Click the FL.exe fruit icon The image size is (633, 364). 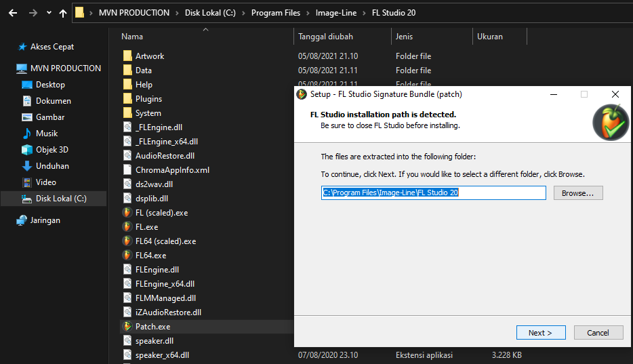click(127, 226)
